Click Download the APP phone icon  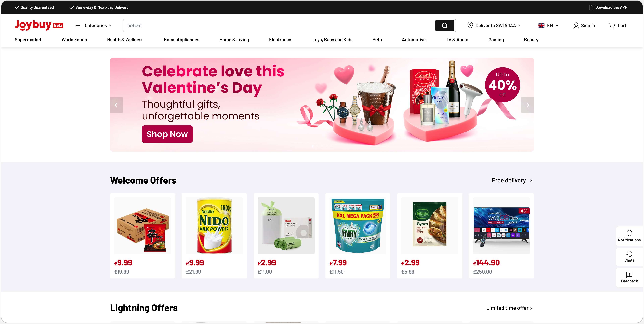pos(591,7)
